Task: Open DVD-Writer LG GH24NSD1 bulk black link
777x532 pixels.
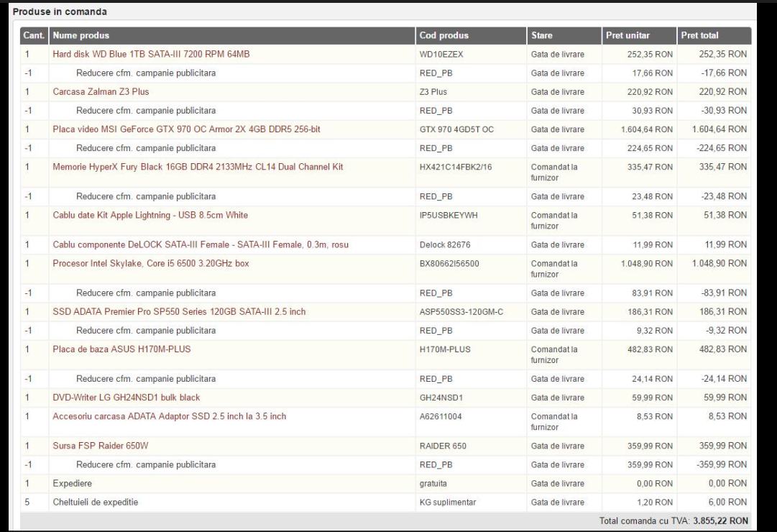Action: [x=127, y=398]
